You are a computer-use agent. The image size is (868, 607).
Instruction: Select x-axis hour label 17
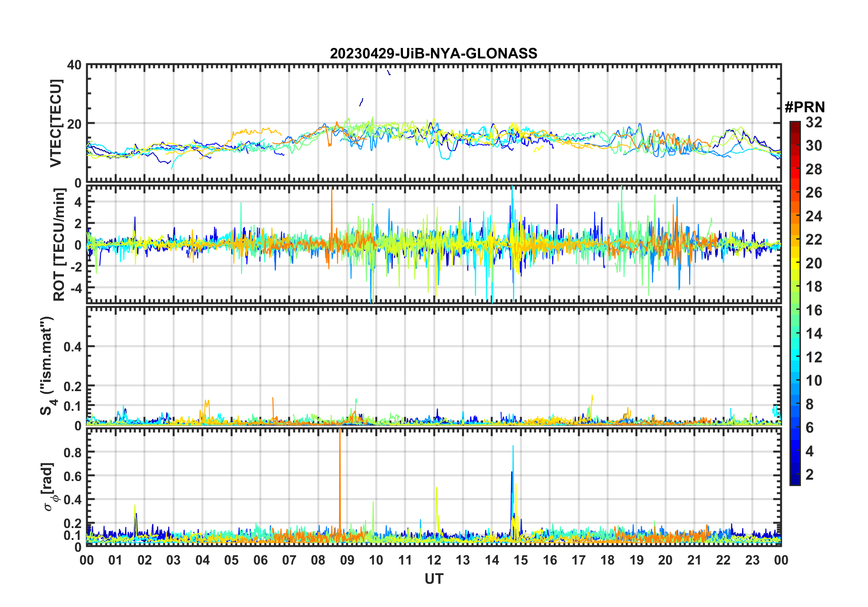pos(579,560)
